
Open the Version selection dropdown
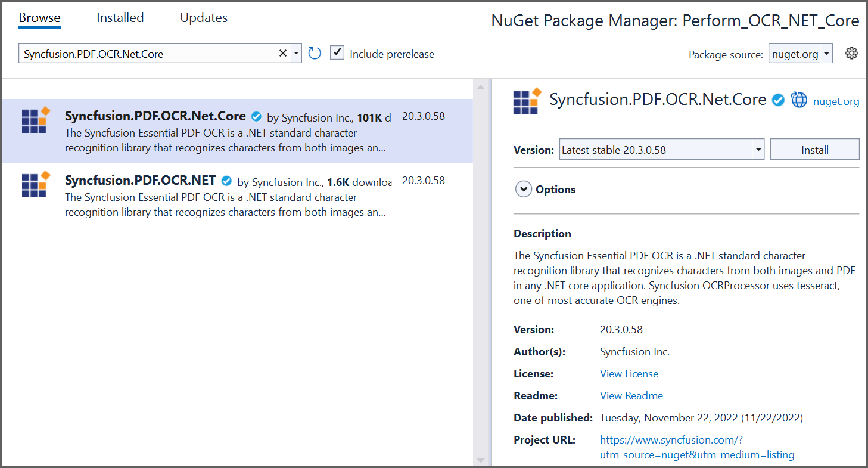[758, 150]
